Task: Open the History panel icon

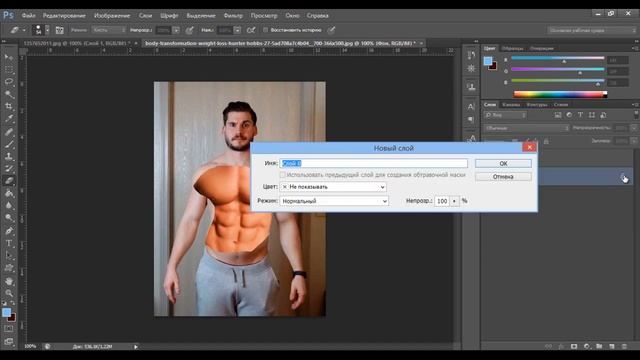Action: point(471,55)
